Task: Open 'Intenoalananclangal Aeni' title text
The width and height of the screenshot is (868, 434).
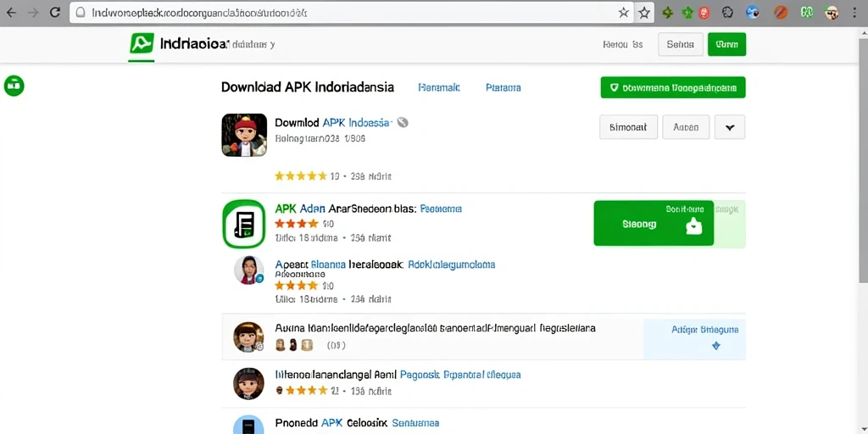Action: (x=335, y=375)
